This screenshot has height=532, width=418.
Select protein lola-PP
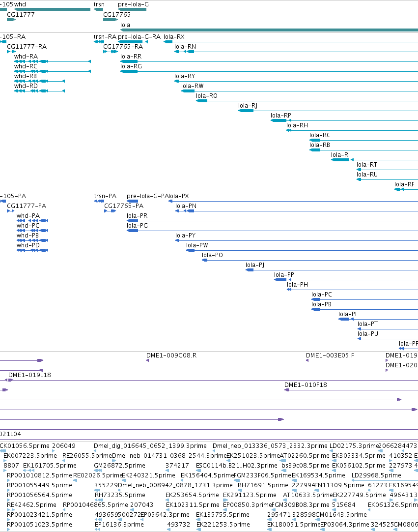(346, 280)
